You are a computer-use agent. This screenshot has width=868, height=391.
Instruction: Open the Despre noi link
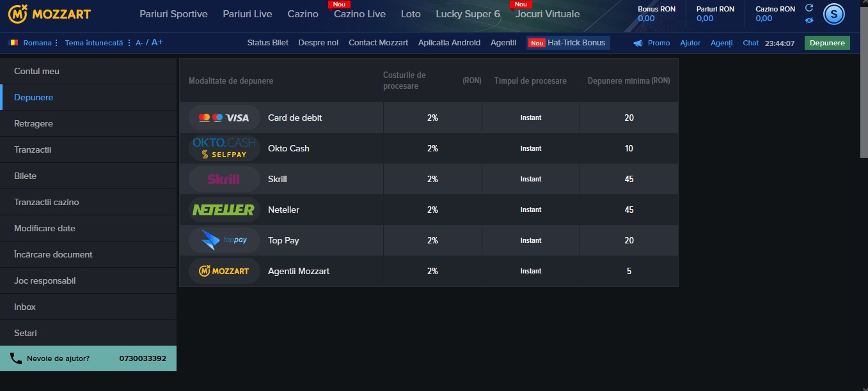[319, 43]
